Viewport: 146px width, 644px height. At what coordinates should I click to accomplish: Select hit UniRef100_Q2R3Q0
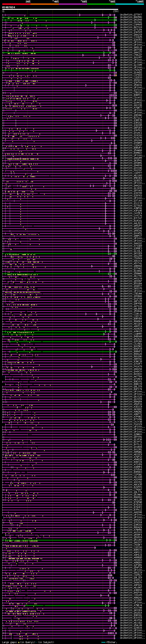click(131, 342)
